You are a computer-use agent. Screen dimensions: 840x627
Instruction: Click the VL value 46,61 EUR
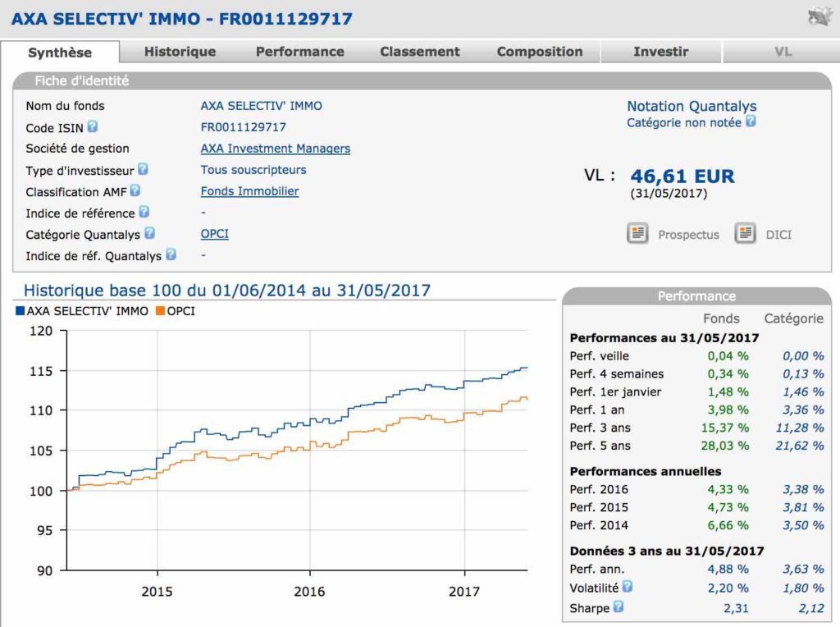pyautogui.click(x=682, y=176)
